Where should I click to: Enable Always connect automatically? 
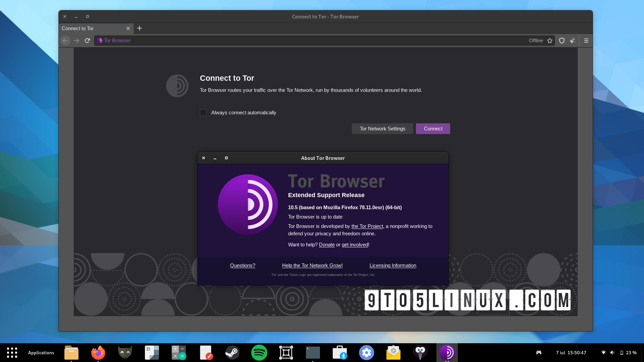(203, 113)
